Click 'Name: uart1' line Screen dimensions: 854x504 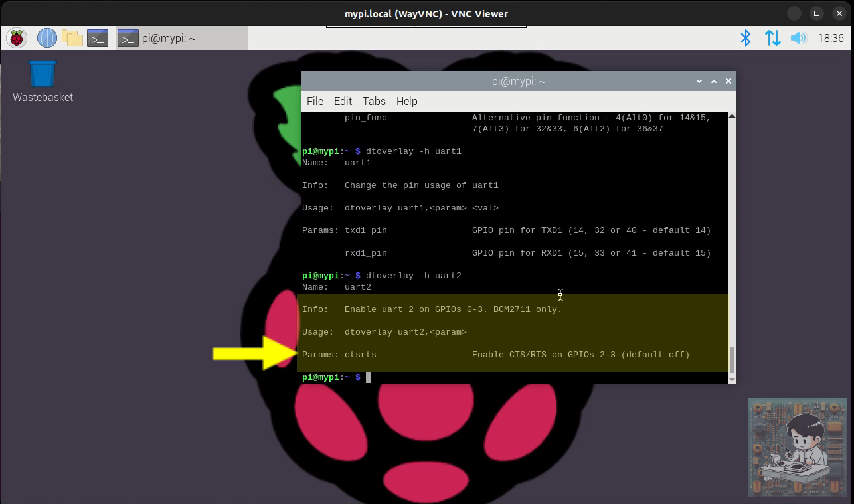tap(337, 163)
